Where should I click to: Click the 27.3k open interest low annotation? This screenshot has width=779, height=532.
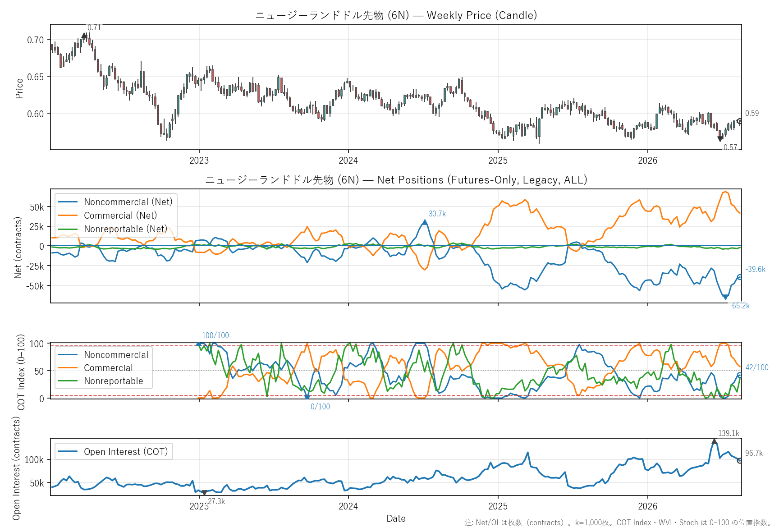(216, 501)
